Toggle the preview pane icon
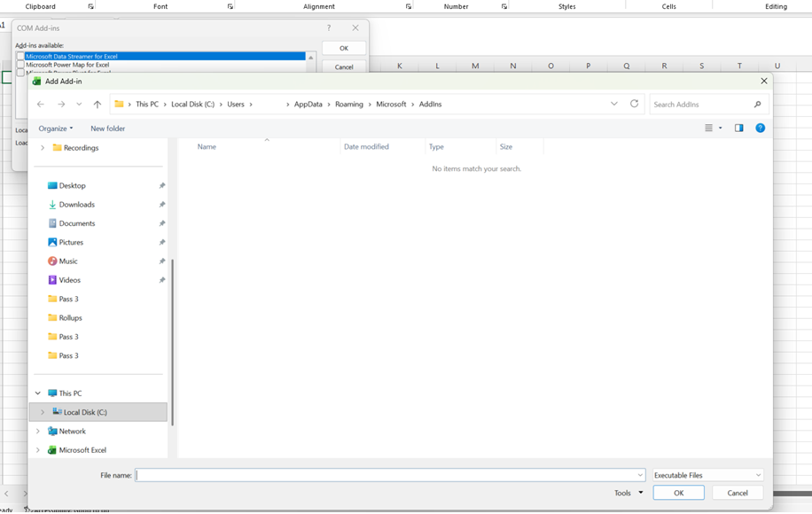 738,128
